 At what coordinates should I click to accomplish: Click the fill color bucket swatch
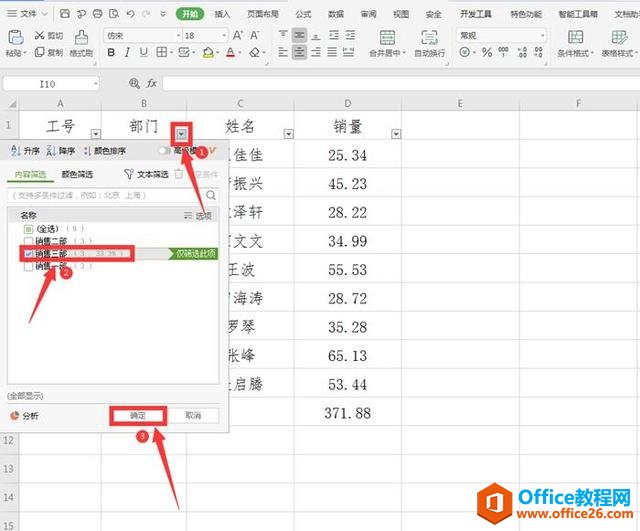(x=208, y=53)
